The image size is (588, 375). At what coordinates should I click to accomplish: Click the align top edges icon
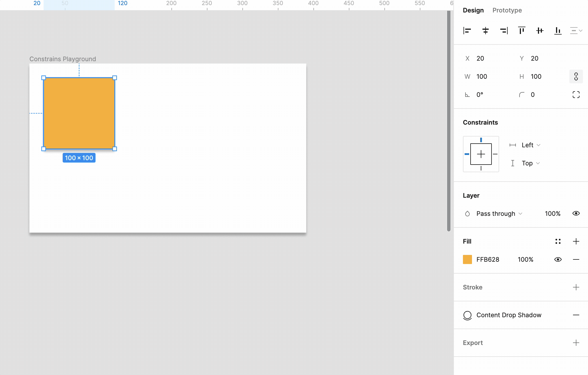tap(522, 31)
